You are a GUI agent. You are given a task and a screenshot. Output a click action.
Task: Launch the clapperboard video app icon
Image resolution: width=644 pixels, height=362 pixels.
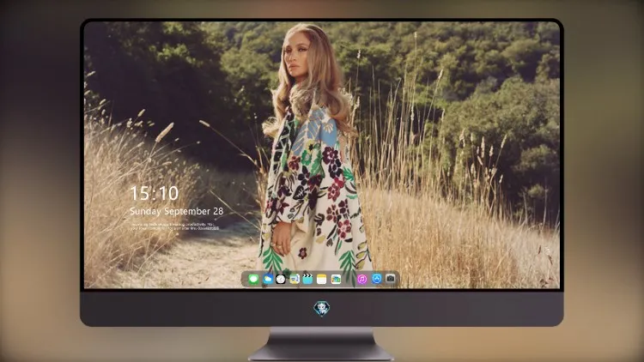coord(307,280)
